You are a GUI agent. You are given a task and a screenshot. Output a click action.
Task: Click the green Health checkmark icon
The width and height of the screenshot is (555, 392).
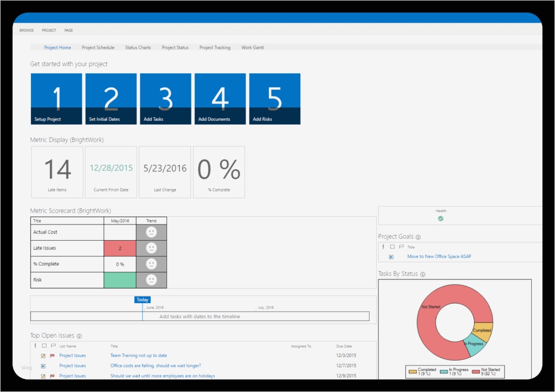click(x=441, y=219)
